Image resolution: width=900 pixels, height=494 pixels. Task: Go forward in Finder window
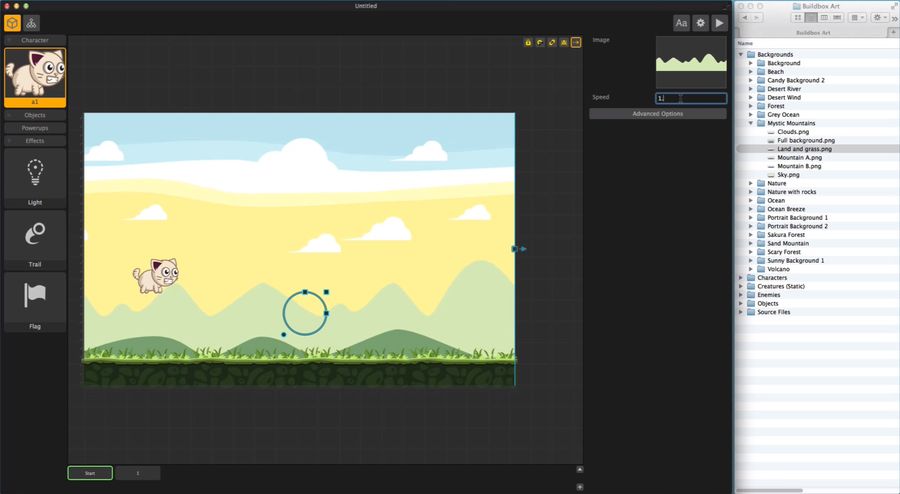coord(758,18)
